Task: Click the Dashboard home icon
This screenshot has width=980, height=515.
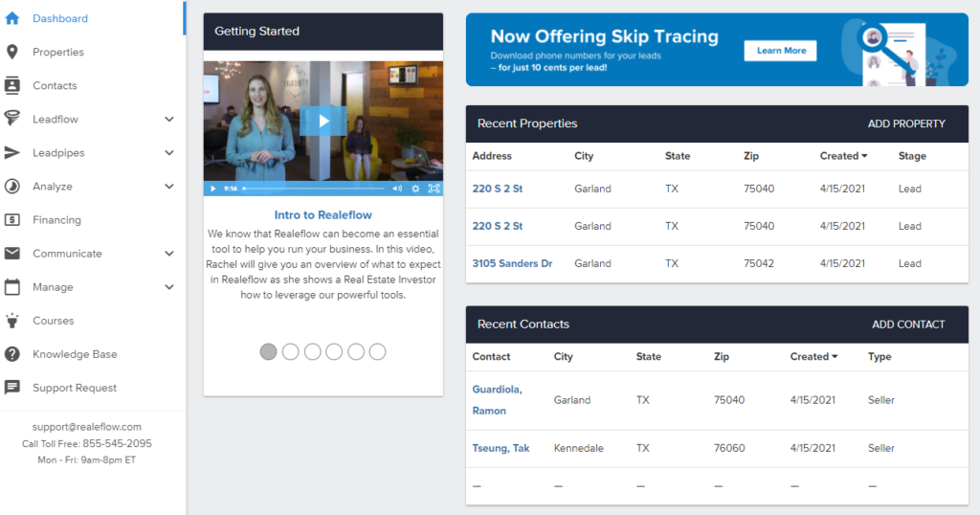Action: pyautogui.click(x=11, y=18)
